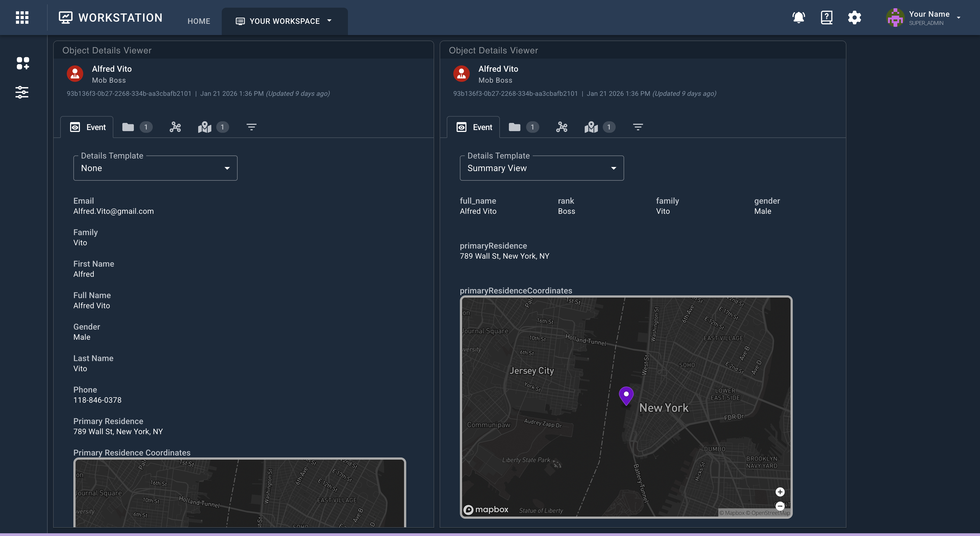This screenshot has width=980, height=536.
Task: Zoom in on the map with plus button
Action: click(x=780, y=492)
